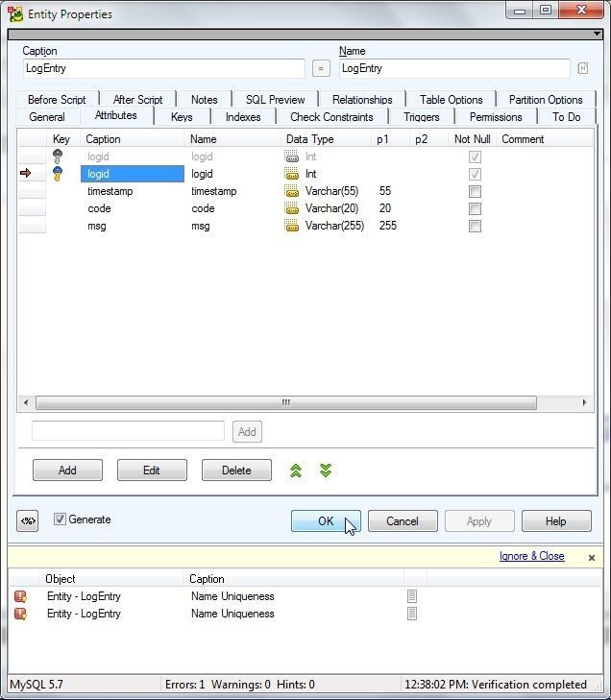
Task: Click the Data Type column header
Action: (x=326, y=139)
